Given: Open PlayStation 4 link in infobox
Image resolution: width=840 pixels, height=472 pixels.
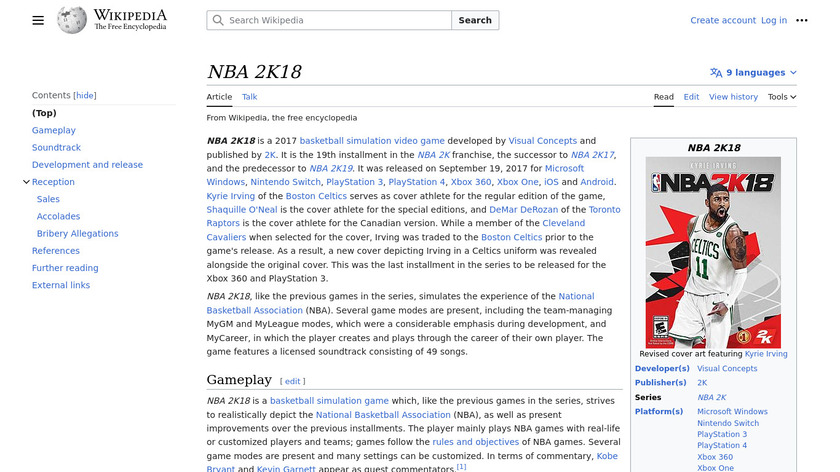Looking at the screenshot, I should click(x=722, y=446).
